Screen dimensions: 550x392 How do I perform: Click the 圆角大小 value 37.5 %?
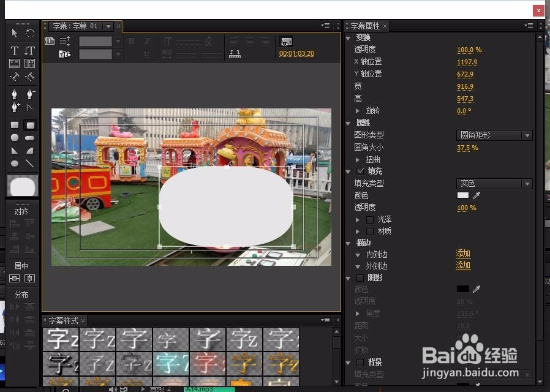point(467,148)
